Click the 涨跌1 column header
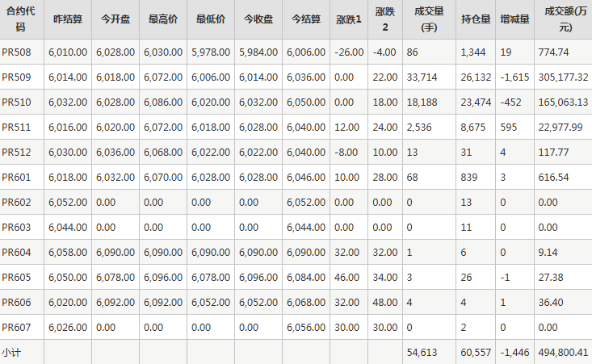 (x=348, y=19)
